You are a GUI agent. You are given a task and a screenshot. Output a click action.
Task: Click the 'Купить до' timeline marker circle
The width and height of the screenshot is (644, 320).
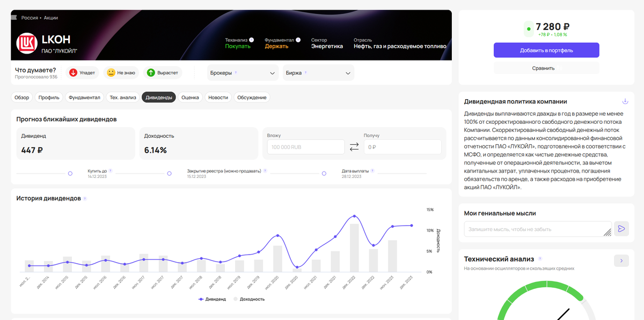click(x=70, y=173)
